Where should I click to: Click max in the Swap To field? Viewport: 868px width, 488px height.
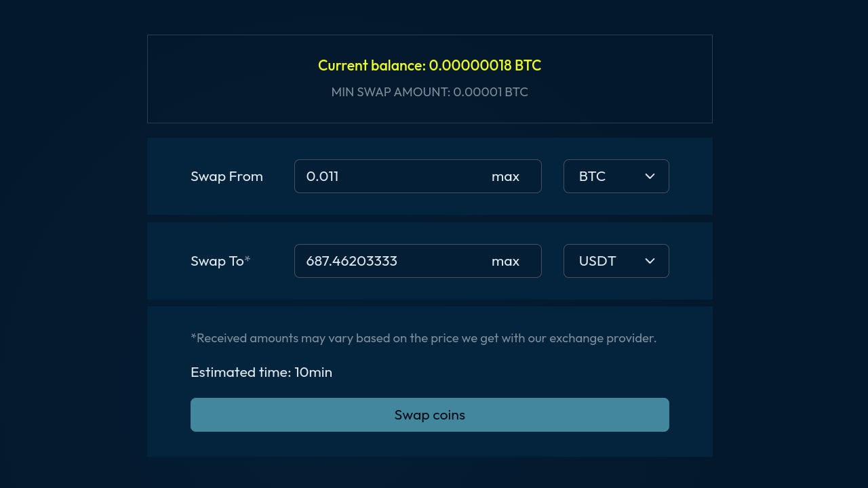click(x=505, y=261)
